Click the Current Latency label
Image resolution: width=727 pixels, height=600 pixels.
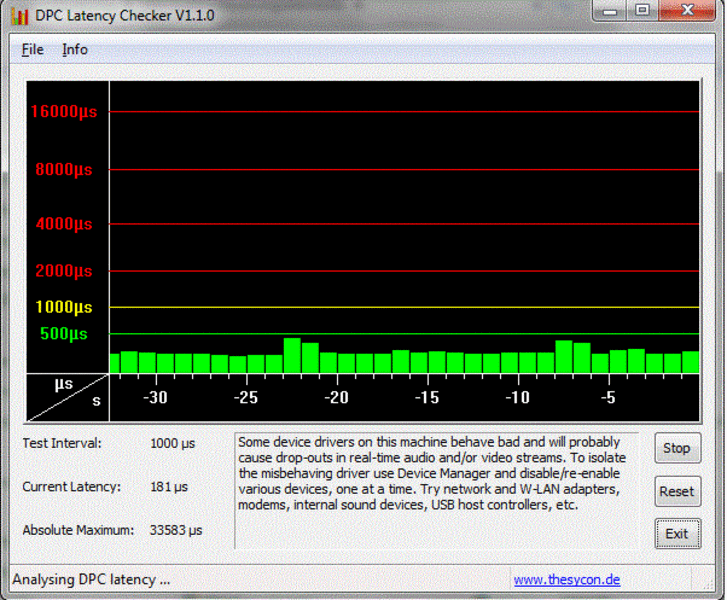(71, 487)
